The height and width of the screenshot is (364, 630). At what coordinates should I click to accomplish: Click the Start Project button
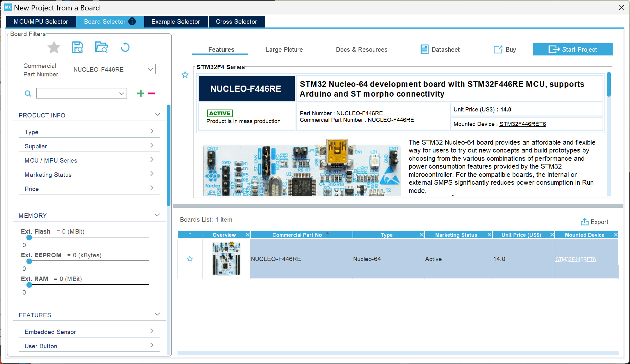(573, 50)
